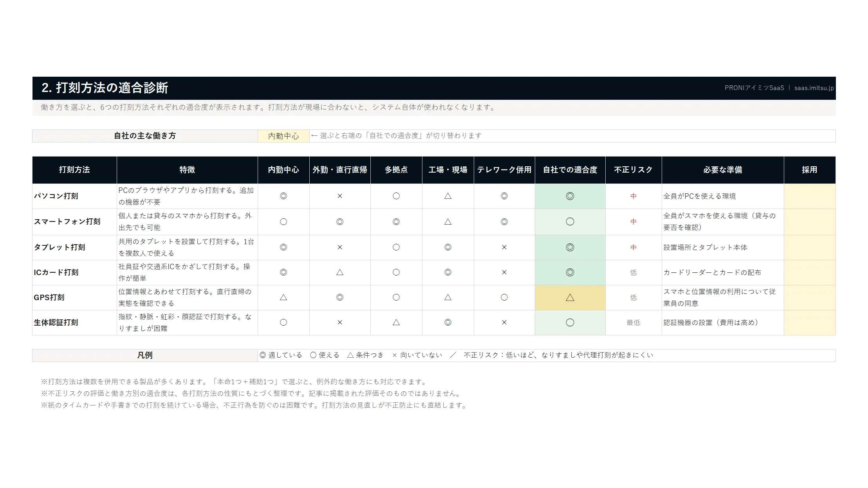
Task: Click the 外勤・直行直帰 column header
Action: 340,170
